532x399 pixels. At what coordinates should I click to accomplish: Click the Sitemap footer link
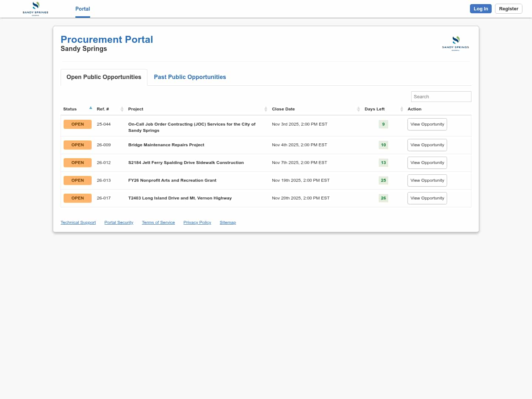[228, 222]
